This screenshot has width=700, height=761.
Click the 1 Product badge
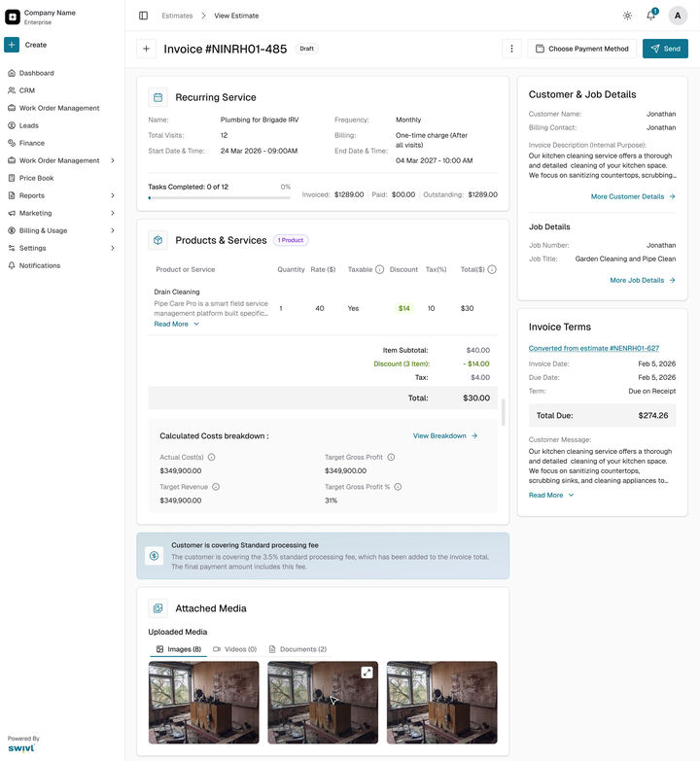291,240
